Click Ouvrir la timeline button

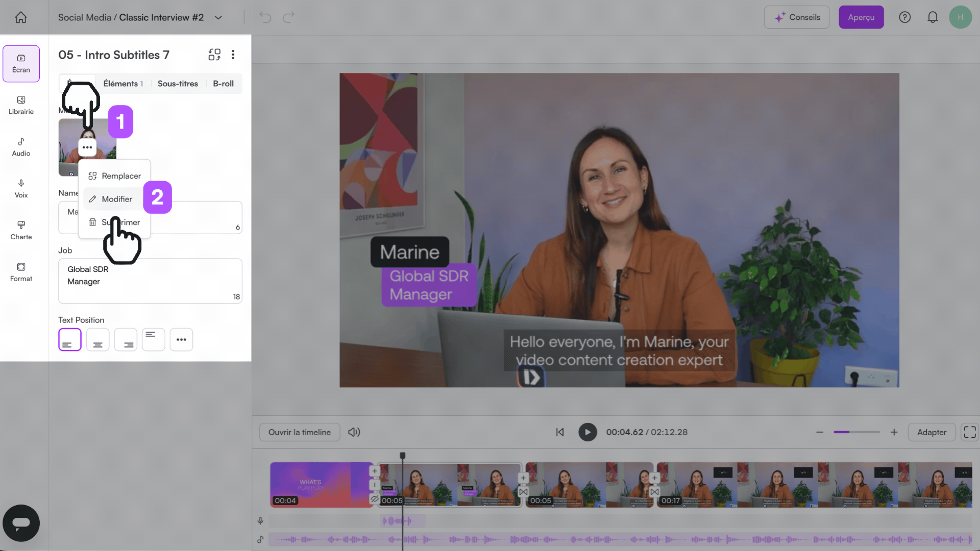[x=300, y=432]
